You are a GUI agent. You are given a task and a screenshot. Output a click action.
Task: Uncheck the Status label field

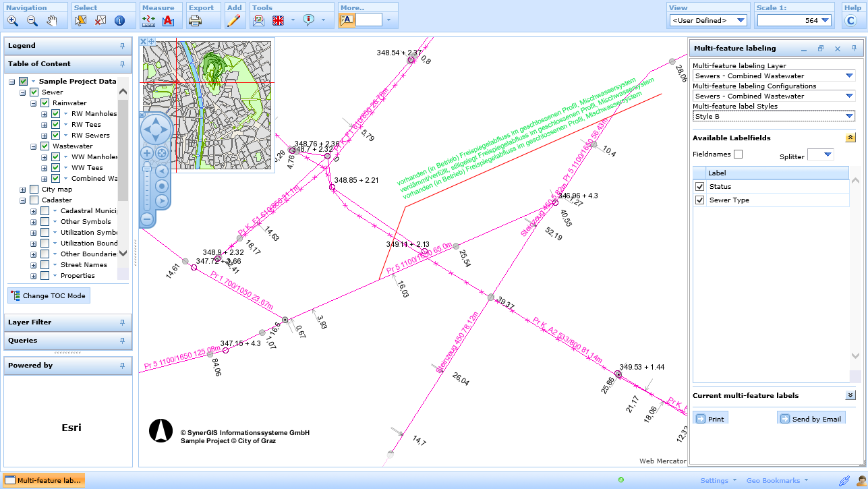click(x=699, y=187)
